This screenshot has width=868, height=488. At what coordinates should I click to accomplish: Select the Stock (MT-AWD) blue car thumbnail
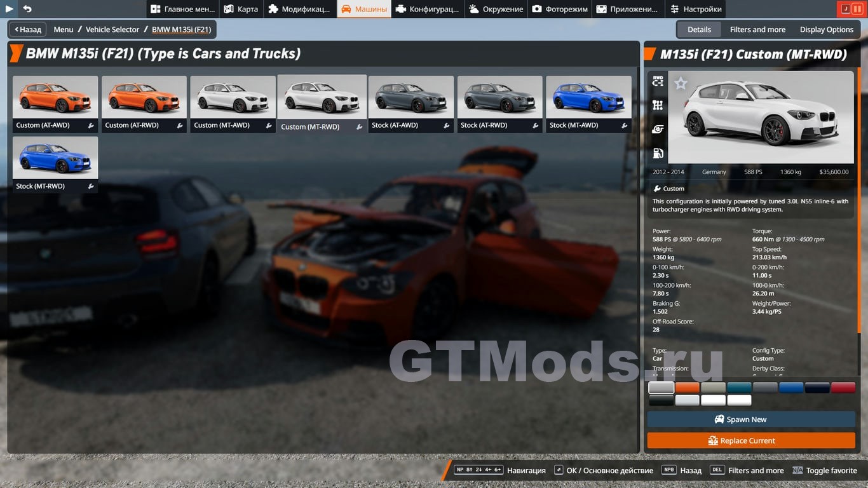pyautogui.click(x=588, y=97)
